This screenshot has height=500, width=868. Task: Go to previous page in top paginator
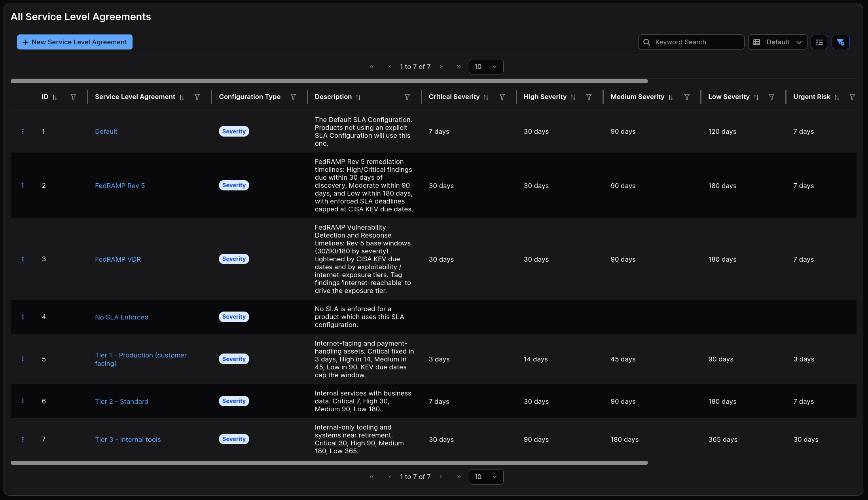coord(390,67)
